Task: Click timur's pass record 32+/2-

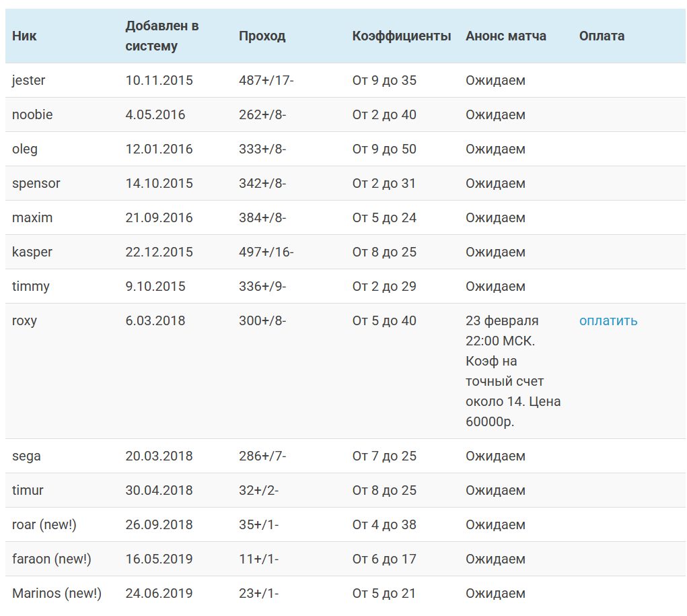Action: (x=258, y=490)
